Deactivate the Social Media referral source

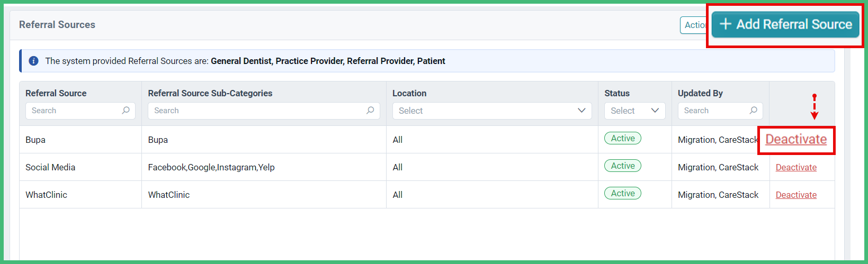tap(796, 167)
